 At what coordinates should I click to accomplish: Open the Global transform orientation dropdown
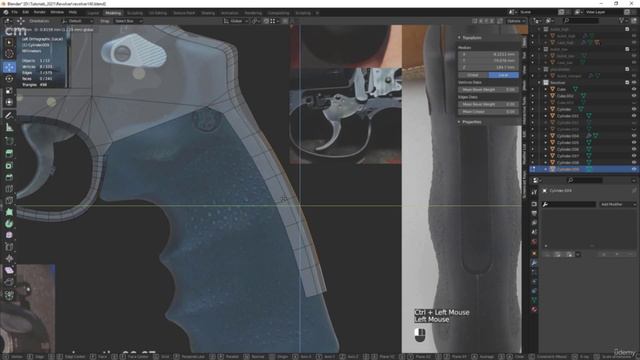click(x=236, y=21)
